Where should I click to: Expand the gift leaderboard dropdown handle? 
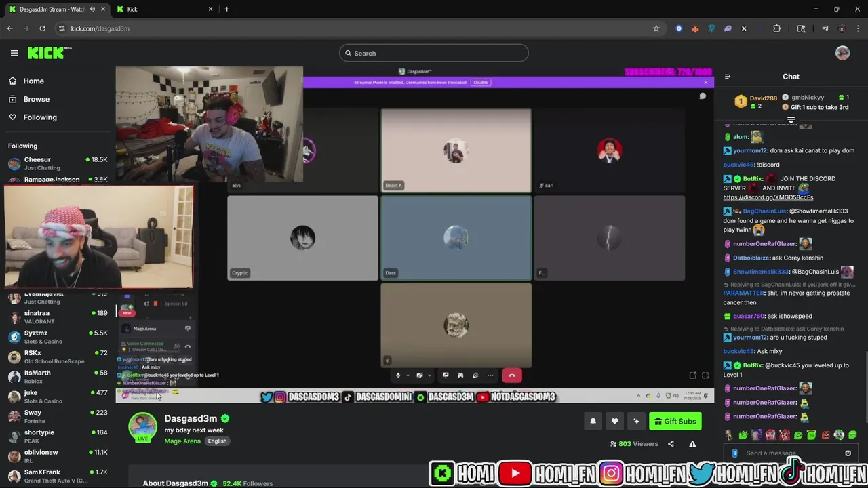pyautogui.click(x=791, y=120)
